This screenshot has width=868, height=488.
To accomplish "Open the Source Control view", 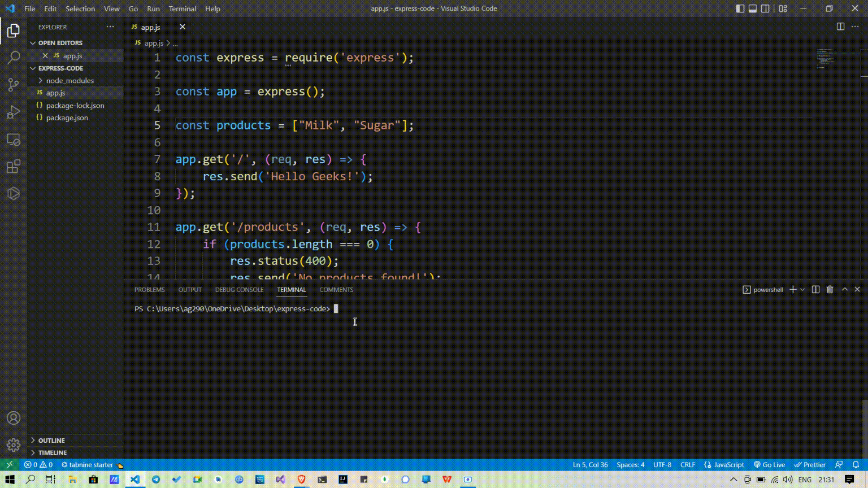I will (14, 85).
